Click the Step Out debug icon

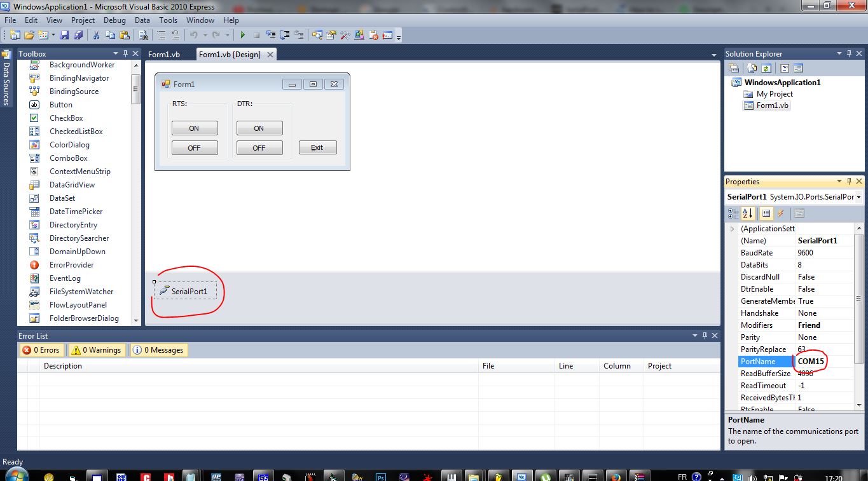tap(299, 35)
